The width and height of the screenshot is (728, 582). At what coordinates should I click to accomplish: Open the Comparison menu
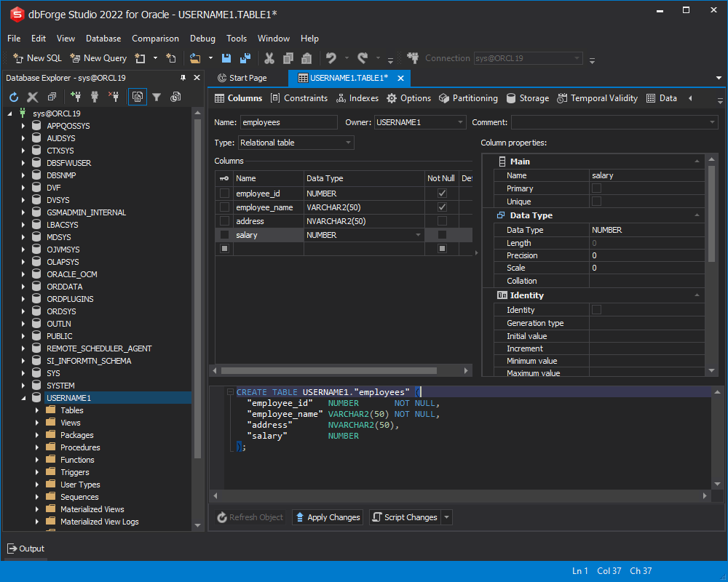157,38
